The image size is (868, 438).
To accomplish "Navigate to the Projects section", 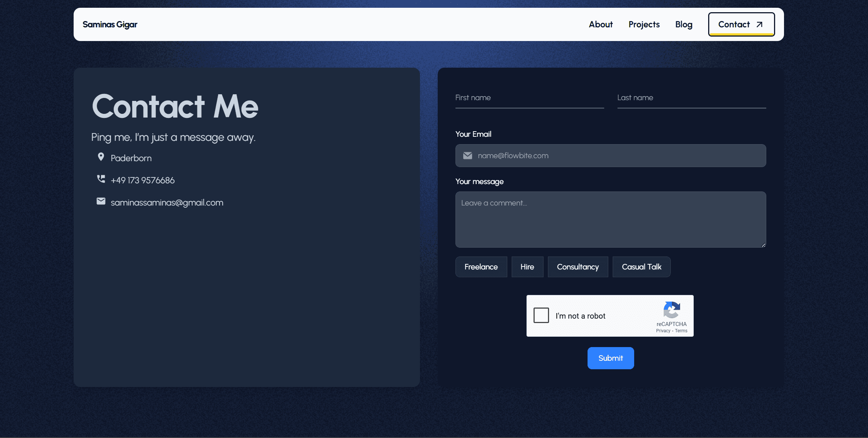I will (x=644, y=24).
